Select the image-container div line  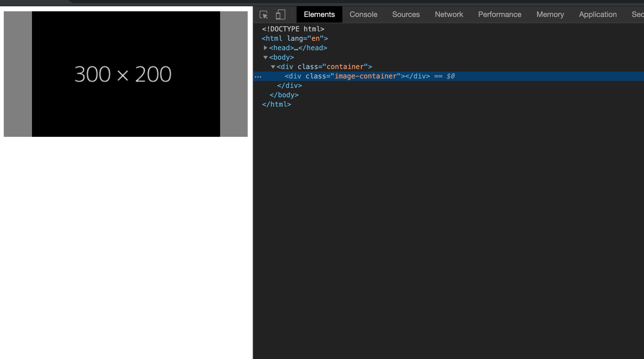coord(357,76)
